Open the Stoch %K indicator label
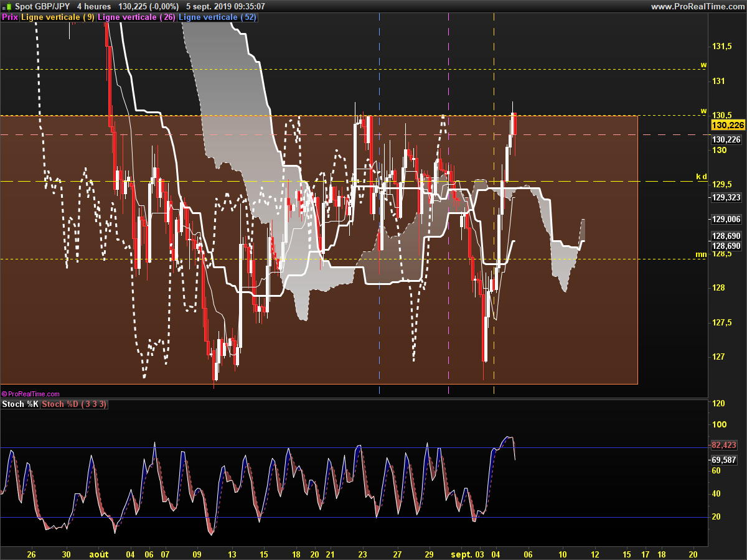This screenshot has width=747, height=560. point(21,404)
